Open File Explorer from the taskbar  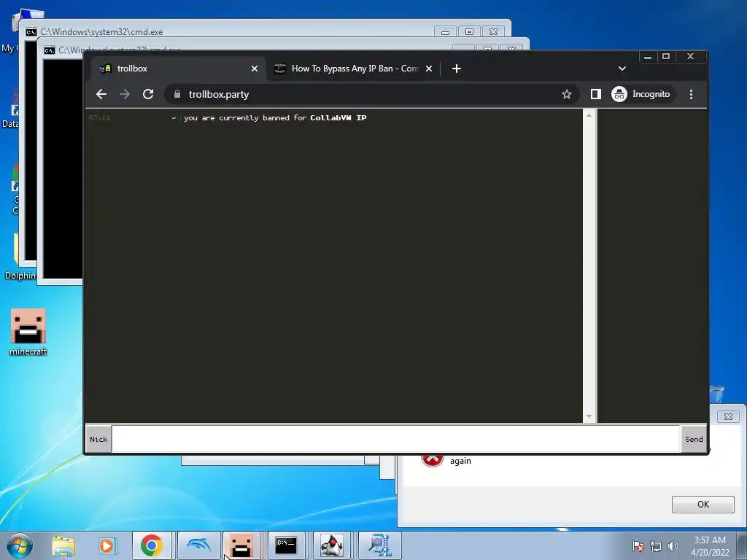coord(63,545)
